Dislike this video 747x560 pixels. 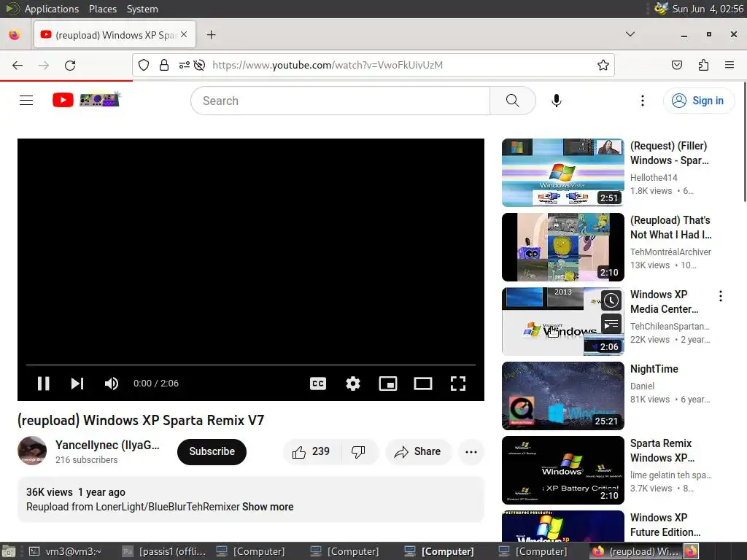click(x=359, y=451)
